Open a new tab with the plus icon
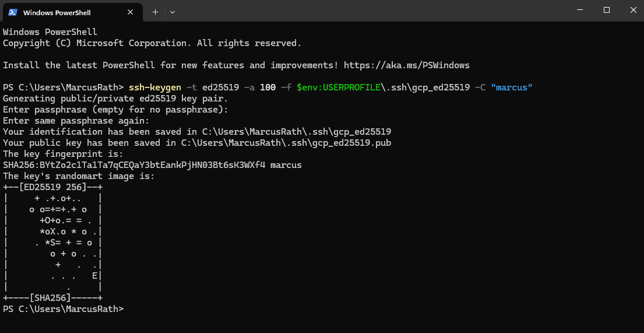This screenshot has width=644, height=333. coord(155,12)
